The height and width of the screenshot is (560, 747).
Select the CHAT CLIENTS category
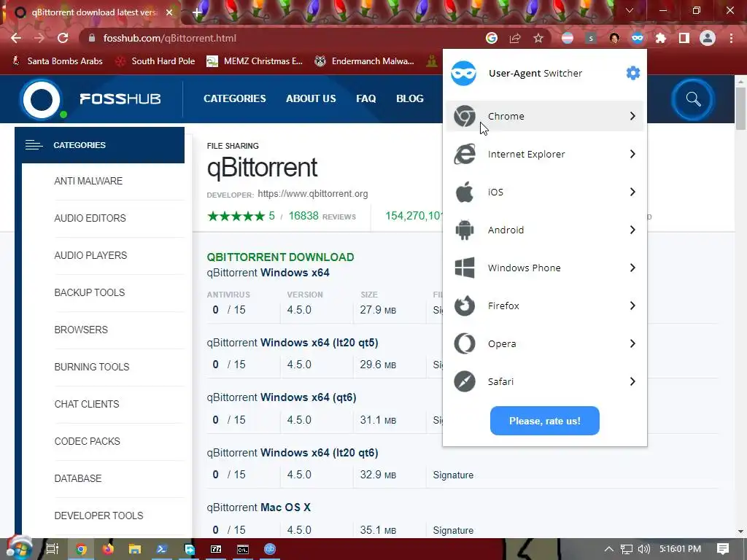click(x=87, y=404)
